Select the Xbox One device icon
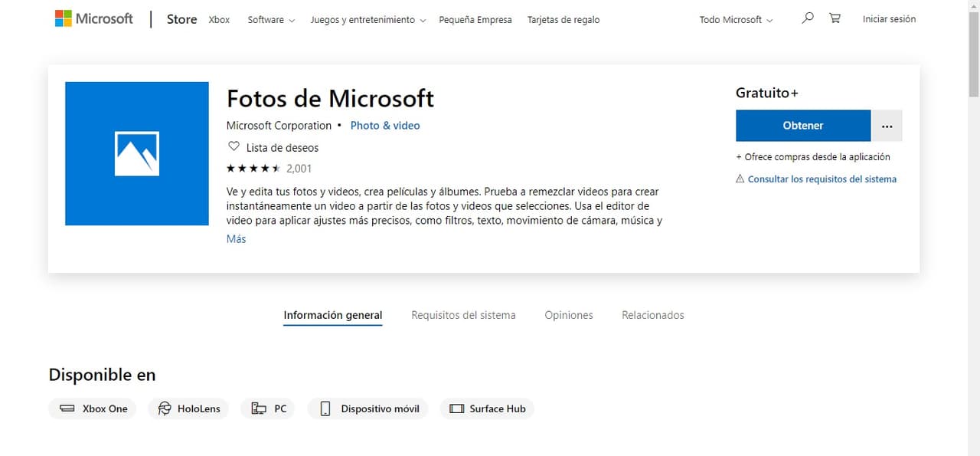 [x=68, y=408]
